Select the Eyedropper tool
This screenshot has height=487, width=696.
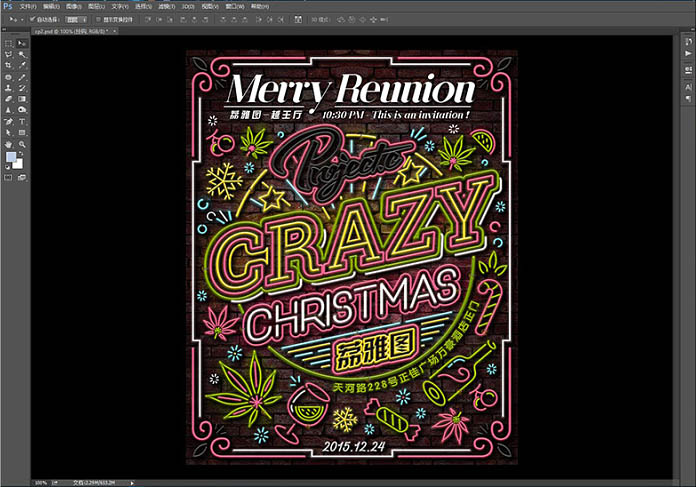(x=22, y=66)
